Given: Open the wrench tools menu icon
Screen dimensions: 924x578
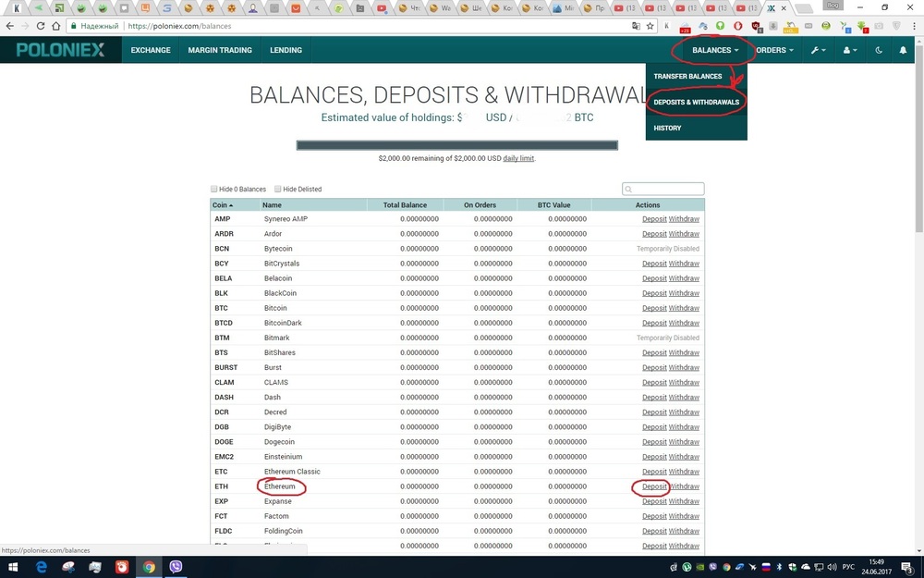Looking at the screenshot, I should (818, 50).
